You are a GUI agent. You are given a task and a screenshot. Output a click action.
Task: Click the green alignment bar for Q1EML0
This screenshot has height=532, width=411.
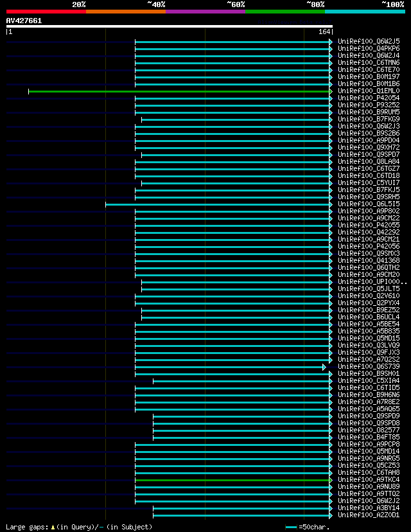(180, 91)
